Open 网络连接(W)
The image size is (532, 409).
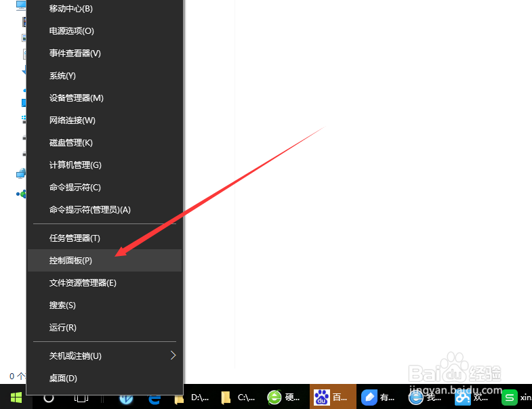coord(104,121)
